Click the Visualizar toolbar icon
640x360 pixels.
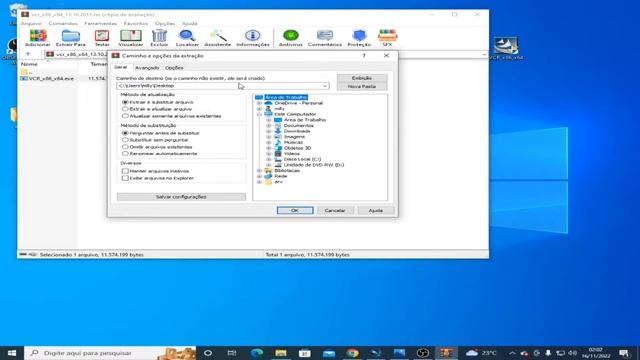coord(131,38)
